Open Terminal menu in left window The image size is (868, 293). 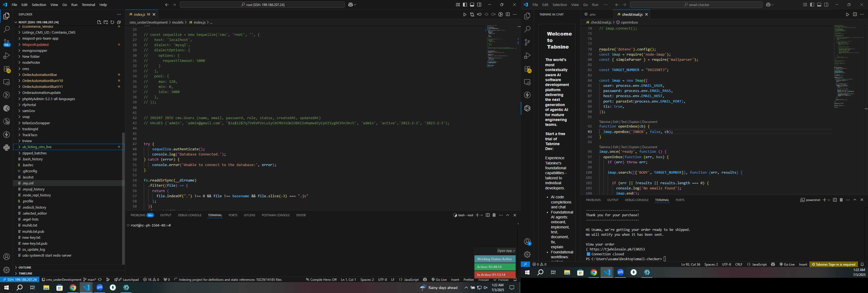click(x=88, y=5)
